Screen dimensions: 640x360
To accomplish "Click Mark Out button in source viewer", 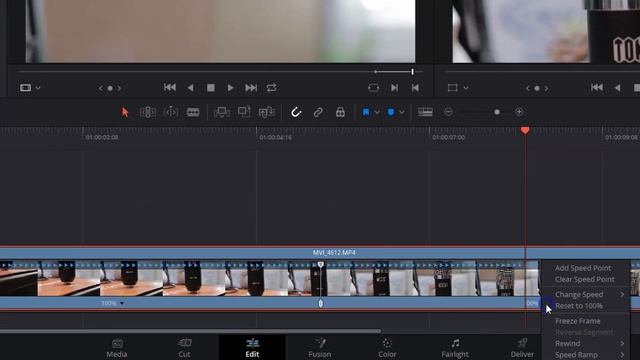I will pyautogui.click(x=415, y=88).
